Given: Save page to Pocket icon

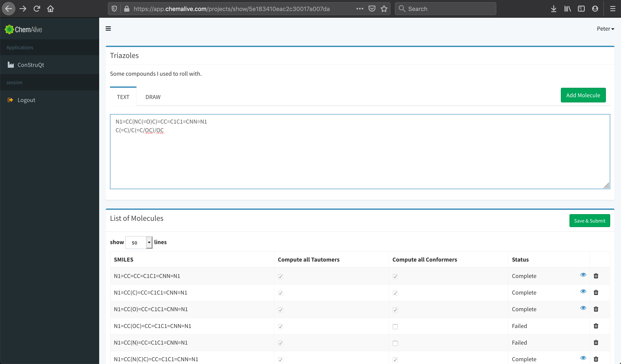Looking at the screenshot, I should (x=372, y=9).
